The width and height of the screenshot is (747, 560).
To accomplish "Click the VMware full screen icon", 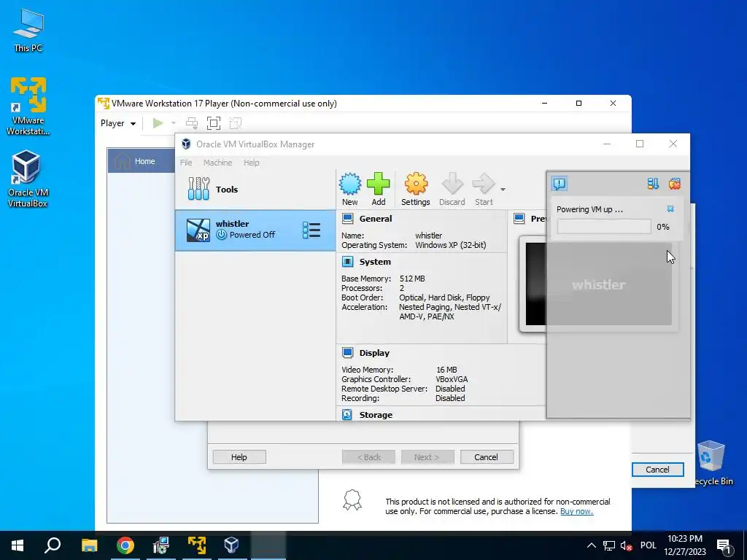I will 214,123.
